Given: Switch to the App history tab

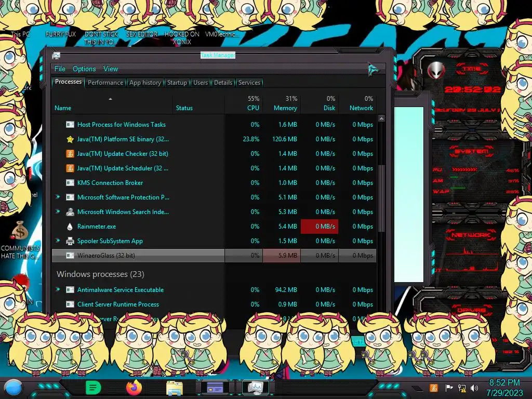Looking at the screenshot, I should tap(145, 83).
